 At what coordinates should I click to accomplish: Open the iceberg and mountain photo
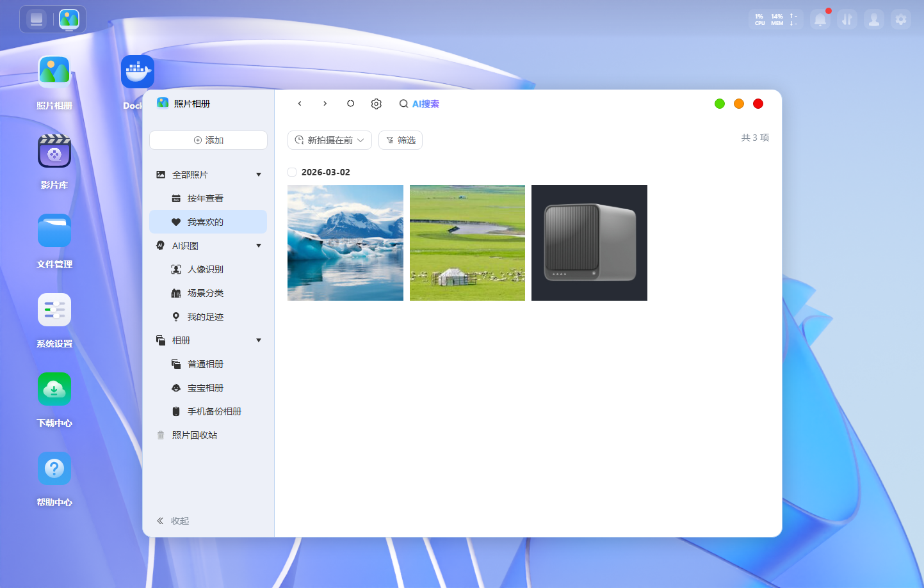(x=345, y=242)
